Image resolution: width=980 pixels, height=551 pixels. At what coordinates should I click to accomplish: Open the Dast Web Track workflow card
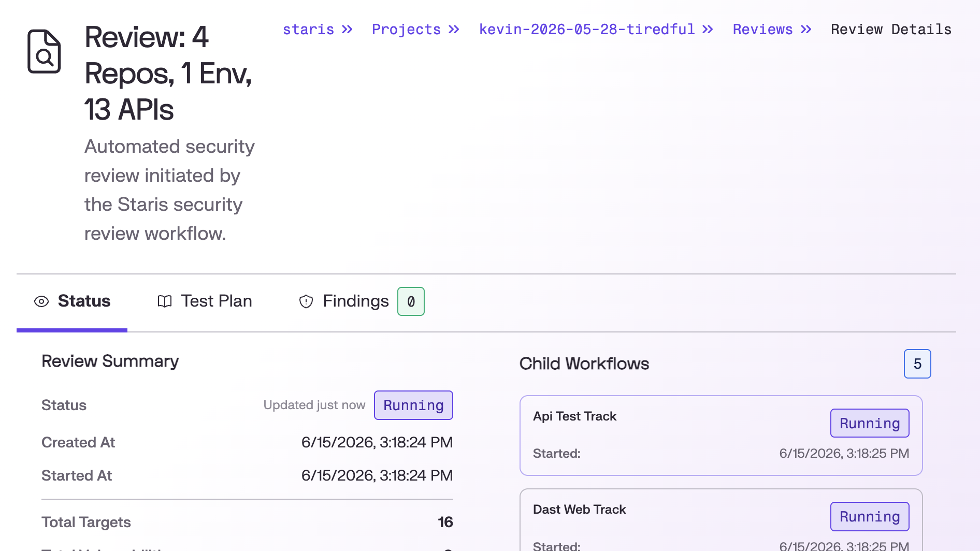click(x=721, y=520)
